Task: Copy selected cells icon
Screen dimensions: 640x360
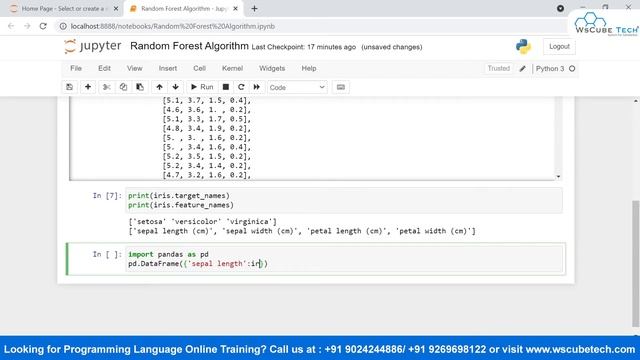Action: [x=123, y=87]
